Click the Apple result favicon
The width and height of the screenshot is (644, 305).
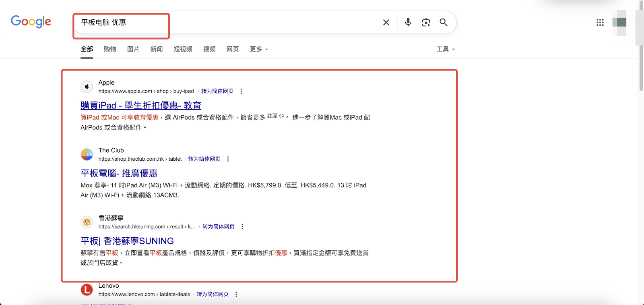point(87,87)
